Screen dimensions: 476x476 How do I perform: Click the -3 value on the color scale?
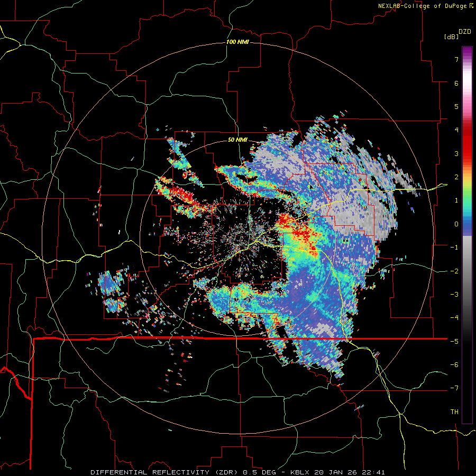pyautogui.click(x=454, y=295)
